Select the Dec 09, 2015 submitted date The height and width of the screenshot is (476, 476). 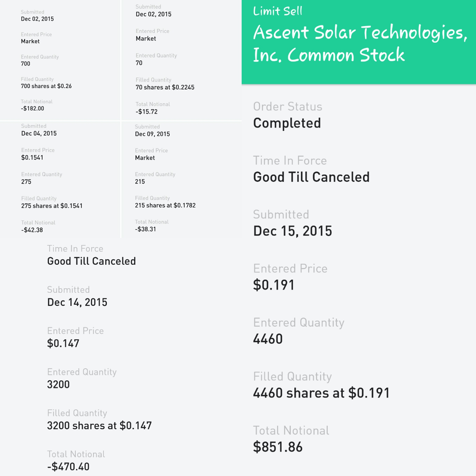pos(152,134)
